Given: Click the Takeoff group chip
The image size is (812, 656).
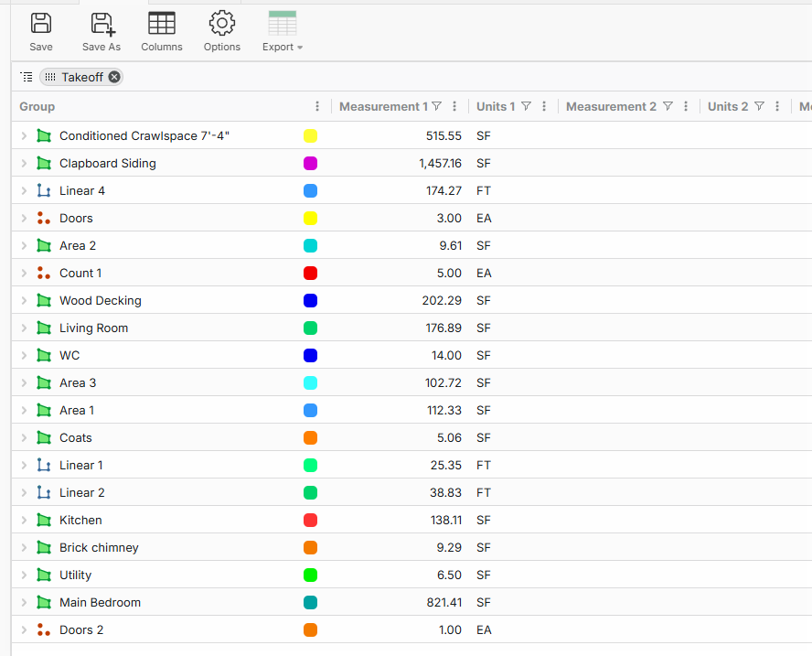Looking at the screenshot, I should pos(81,77).
